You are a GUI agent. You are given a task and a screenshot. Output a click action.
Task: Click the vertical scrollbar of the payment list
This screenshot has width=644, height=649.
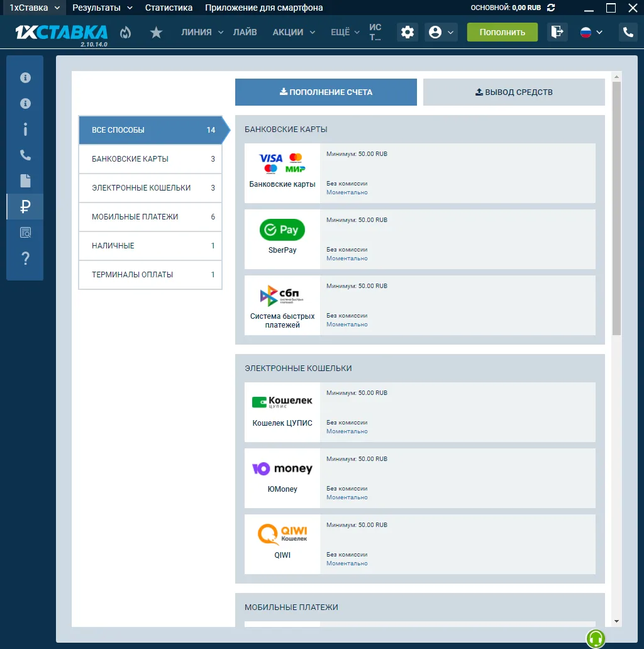(x=616, y=208)
